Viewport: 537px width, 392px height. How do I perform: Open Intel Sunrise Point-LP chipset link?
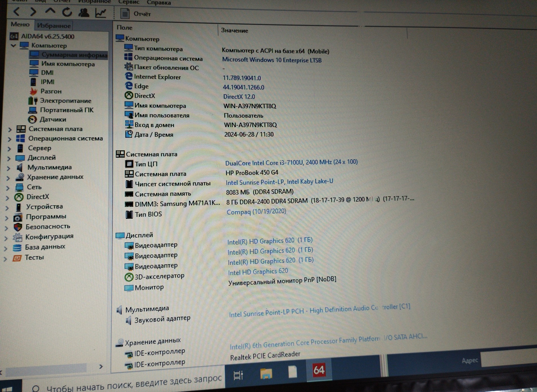pyautogui.click(x=279, y=182)
